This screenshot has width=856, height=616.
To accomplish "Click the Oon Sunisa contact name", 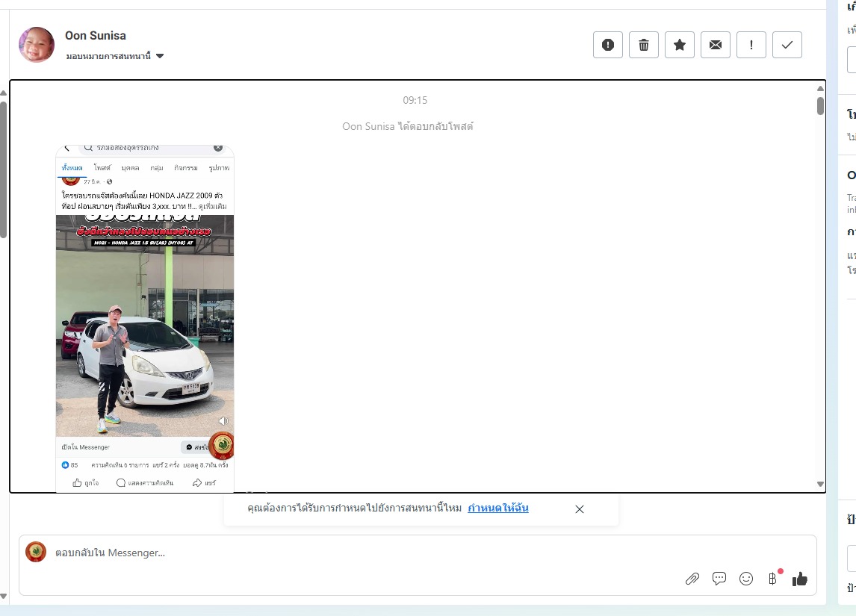I will point(96,35).
